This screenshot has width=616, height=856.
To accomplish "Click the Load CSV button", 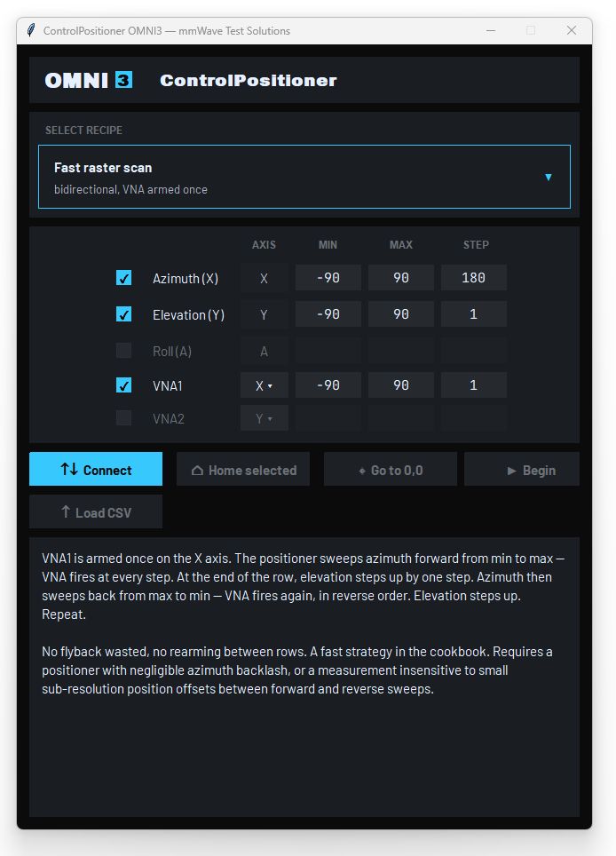I will [x=96, y=511].
